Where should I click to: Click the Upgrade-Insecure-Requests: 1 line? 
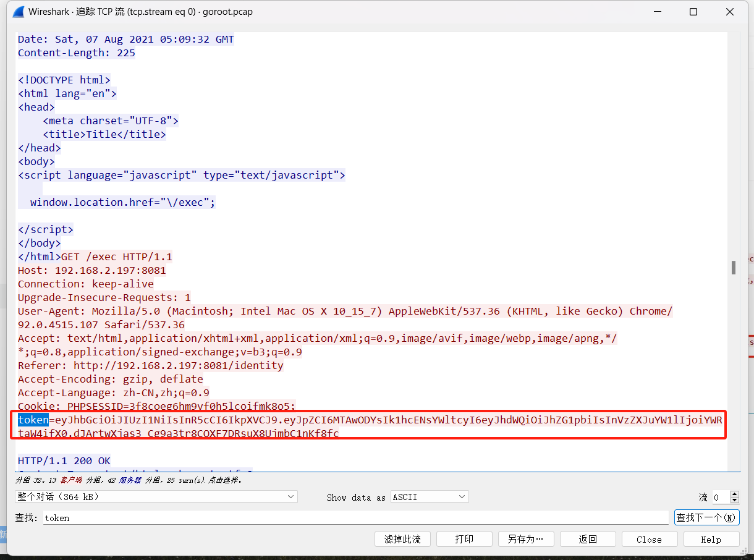point(104,297)
